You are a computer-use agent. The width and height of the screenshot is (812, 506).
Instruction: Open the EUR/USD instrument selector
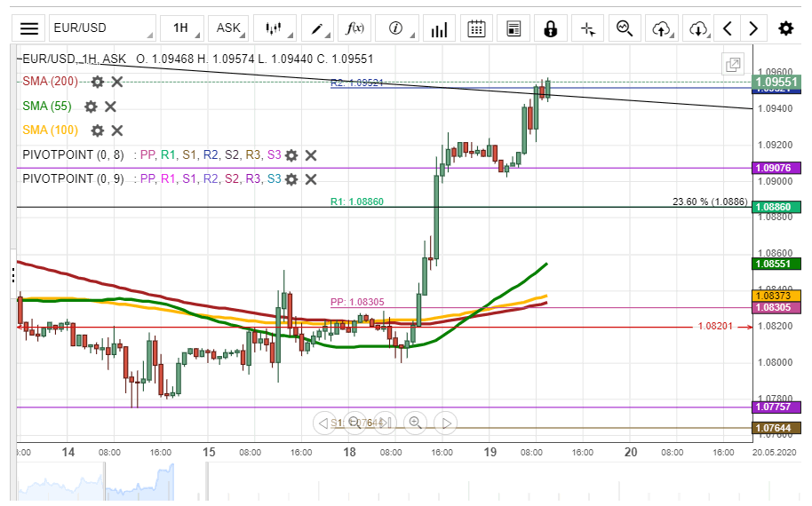point(102,28)
